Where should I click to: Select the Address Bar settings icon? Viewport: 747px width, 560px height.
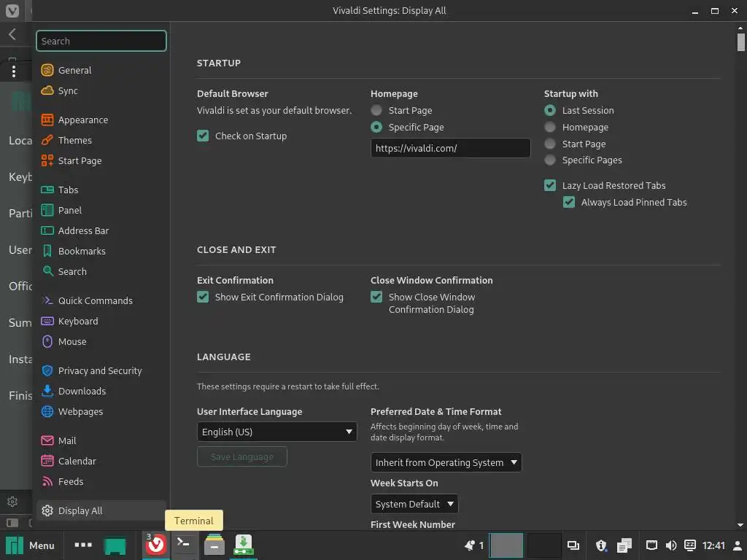click(47, 231)
